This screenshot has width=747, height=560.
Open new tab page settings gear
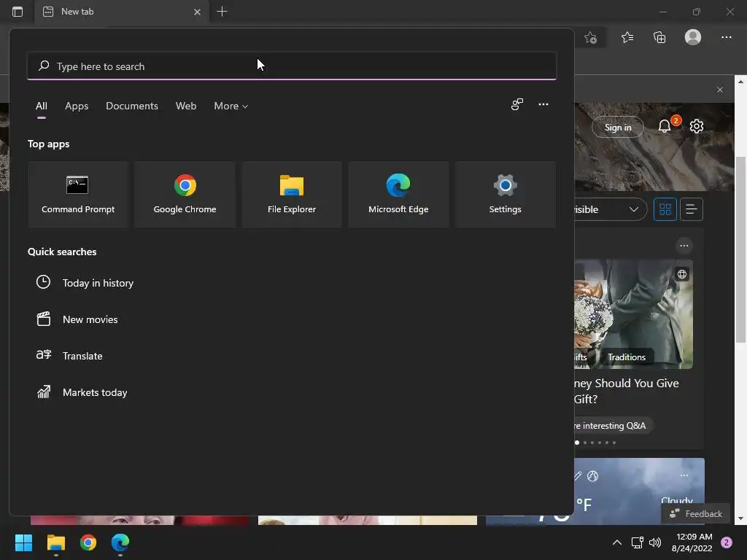(697, 126)
